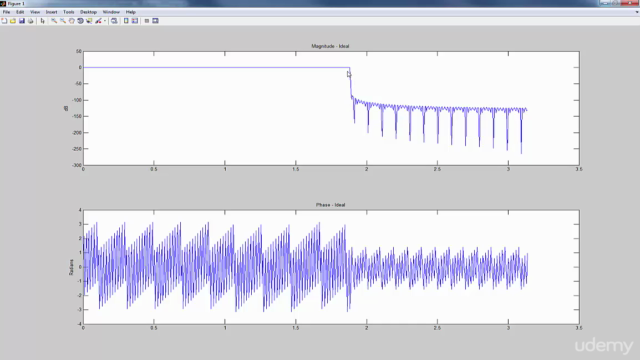The width and height of the screenshot is (640, 360).
Task: Show plot tools and dock figure
Action: [x=156, y=21]
